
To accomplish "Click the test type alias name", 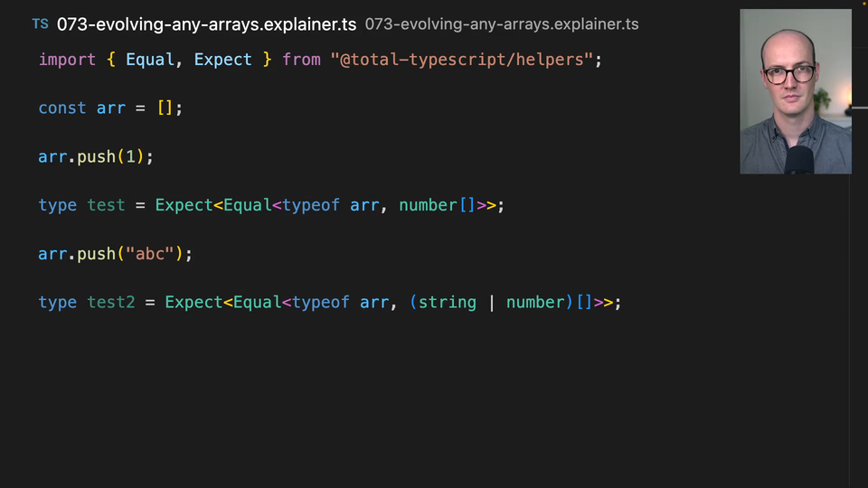I will pyautogui.click(x=106, y=206).
